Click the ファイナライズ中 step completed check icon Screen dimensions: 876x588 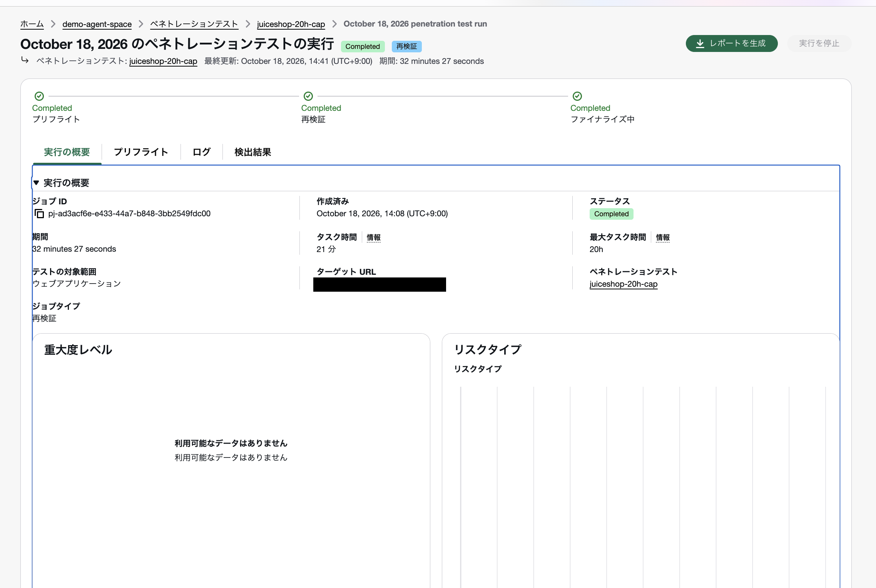(x=577, y=96)
